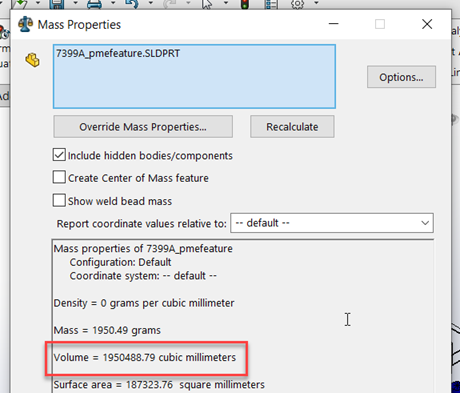Expand the dropdown arrow next to Print icon
Image resolution: width=460 pixels, height=393 pixels.
(113, 3)
